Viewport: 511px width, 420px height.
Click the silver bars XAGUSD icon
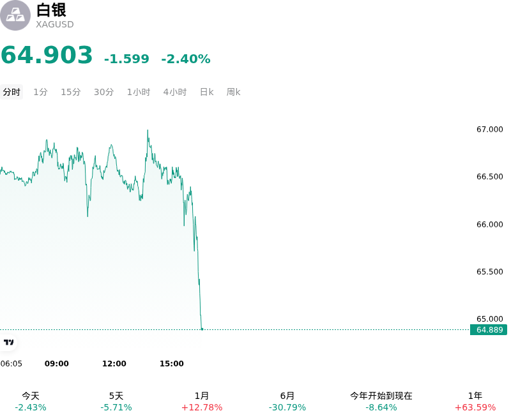tap(15, 15)
